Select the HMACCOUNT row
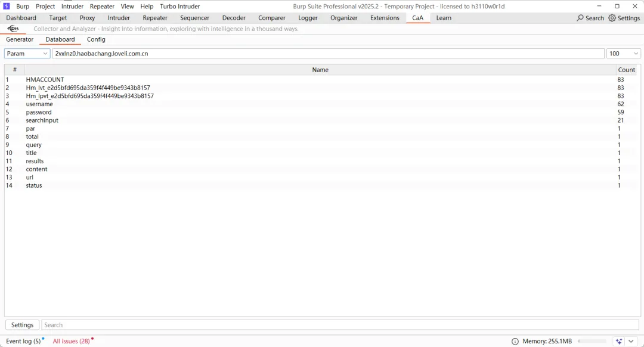 (x=321, y=80)
